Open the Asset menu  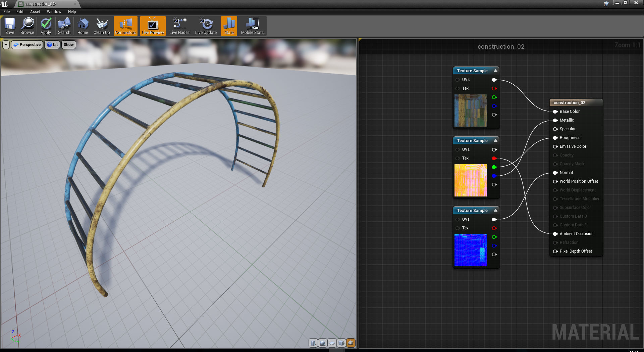[x=35, y=11]
